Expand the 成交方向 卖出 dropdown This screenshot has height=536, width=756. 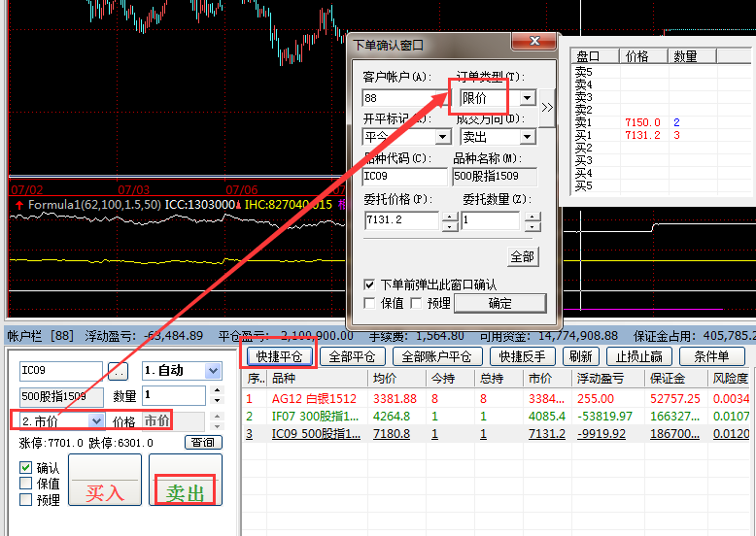[527, 137]
